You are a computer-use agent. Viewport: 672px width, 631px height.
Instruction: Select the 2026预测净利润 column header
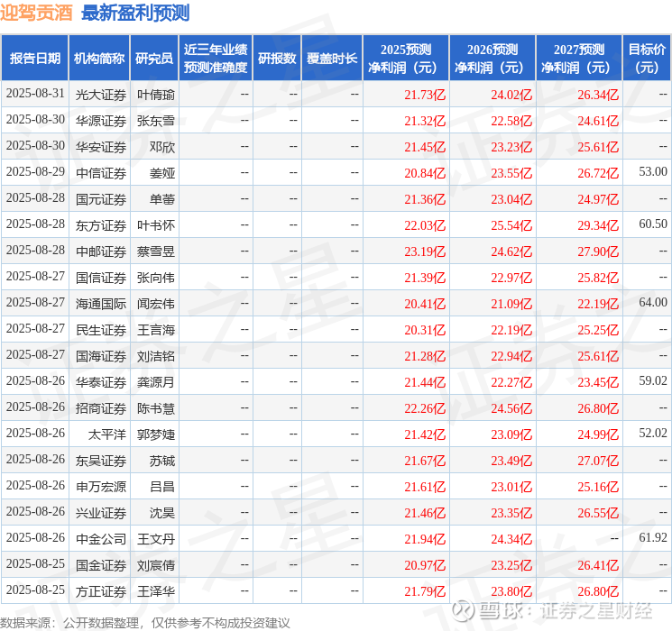492,59
